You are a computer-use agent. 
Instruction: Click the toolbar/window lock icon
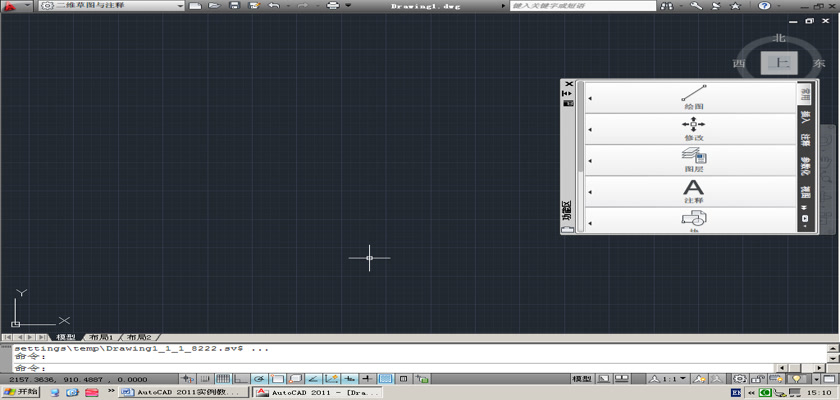(758, 379)
